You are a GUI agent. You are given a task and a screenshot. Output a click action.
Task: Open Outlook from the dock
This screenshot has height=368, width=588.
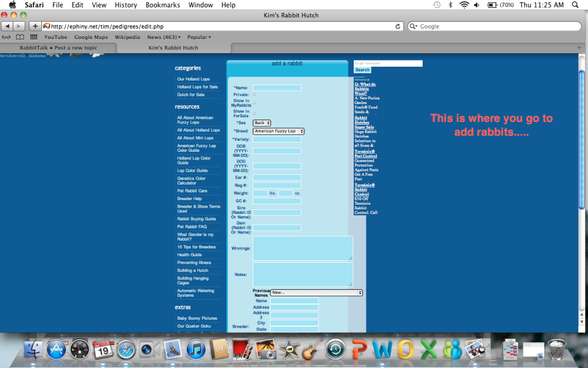405,350
